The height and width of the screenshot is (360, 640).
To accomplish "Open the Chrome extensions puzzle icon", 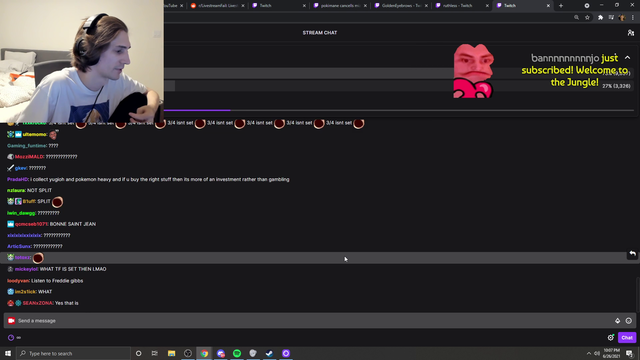I will coord(600,18).
